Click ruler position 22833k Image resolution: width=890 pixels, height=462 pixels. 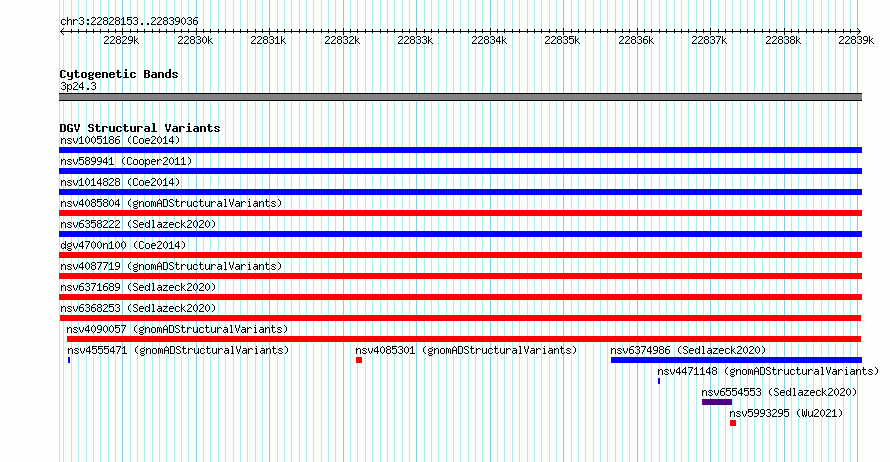click(415, 40)
